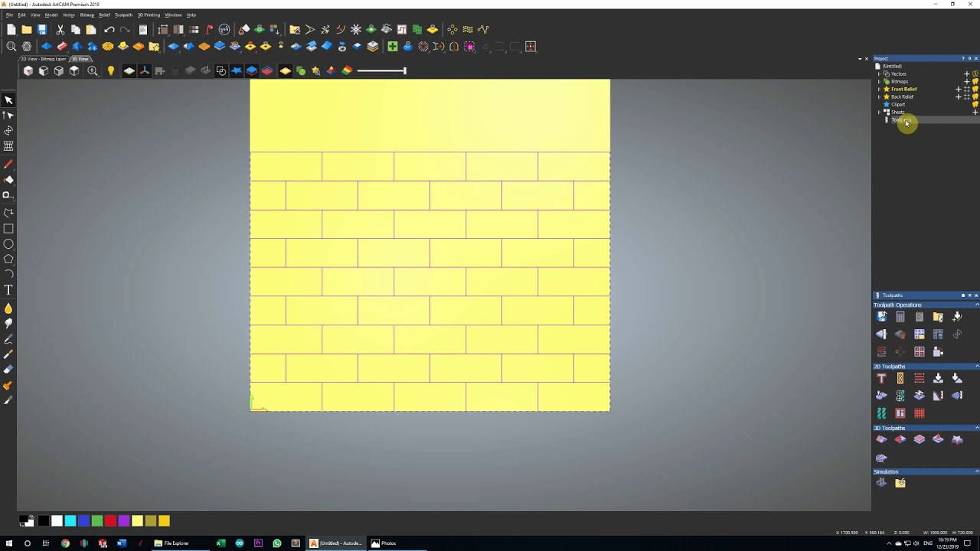The width and height of the screenshot is (980, 551).
Task: Expand the Vectors tree node
Action: (x=879, y=73)
